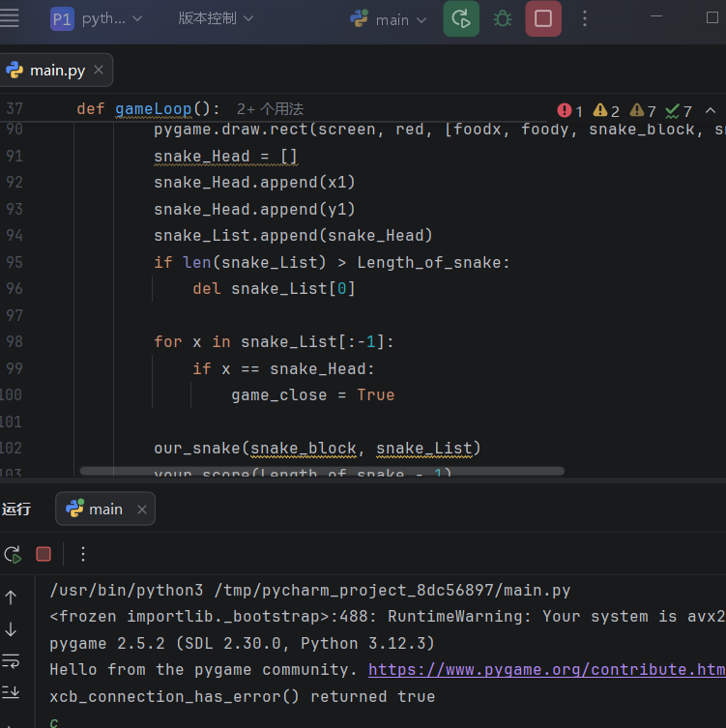
Task: Click the pygame 2.5.2 version console line
Action: [x=242, y=643]
